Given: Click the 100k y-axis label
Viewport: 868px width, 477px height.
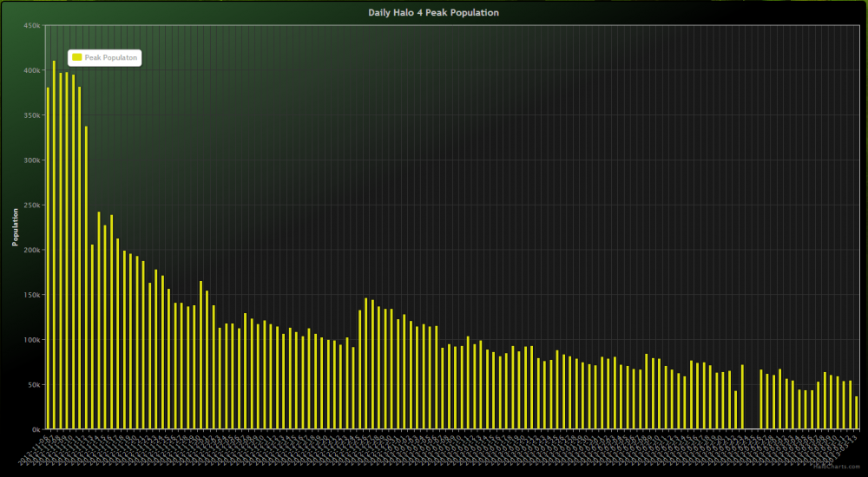Looking at the screenshot, I should click(32, 340).
